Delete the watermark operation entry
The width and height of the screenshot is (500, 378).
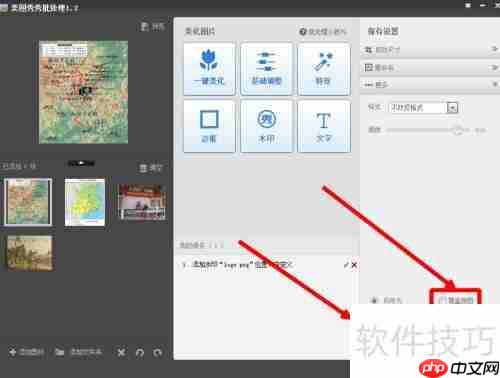click(354, 265)
